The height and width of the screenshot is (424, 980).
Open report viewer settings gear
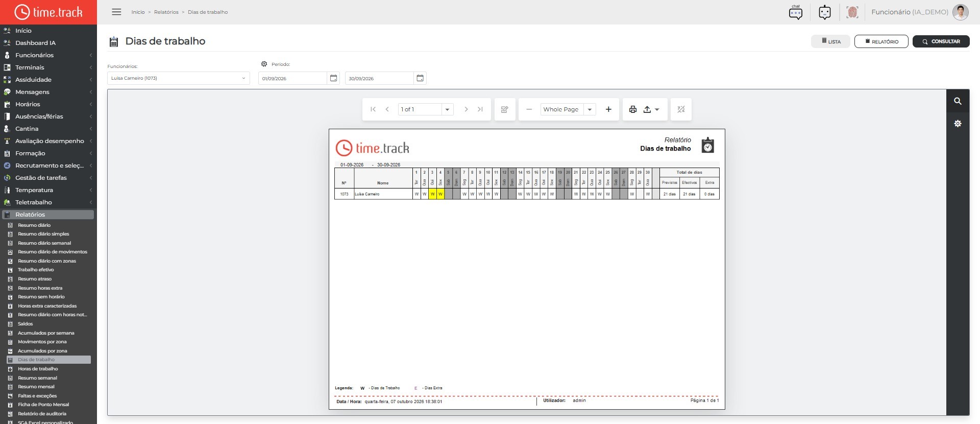coord(958,124)
